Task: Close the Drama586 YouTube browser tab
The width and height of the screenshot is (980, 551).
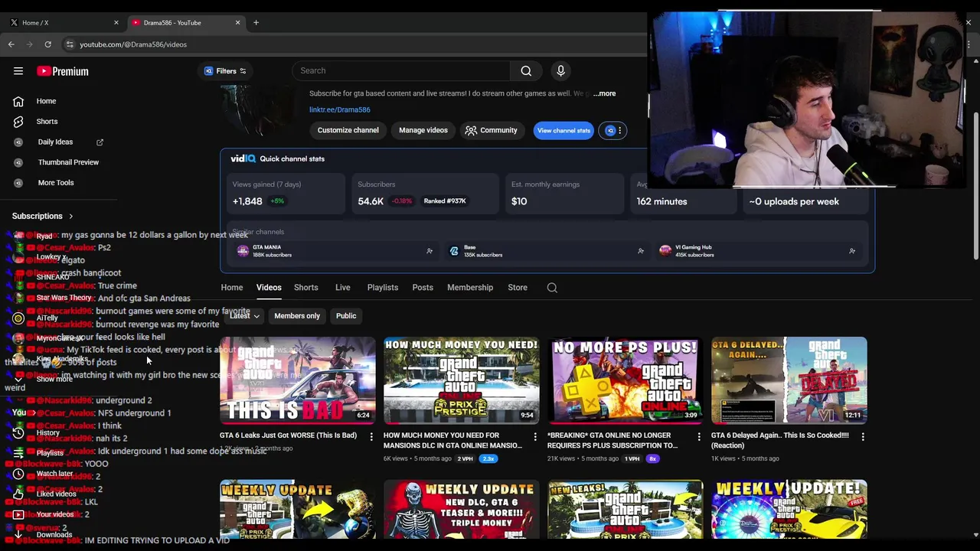Action: 237,22
